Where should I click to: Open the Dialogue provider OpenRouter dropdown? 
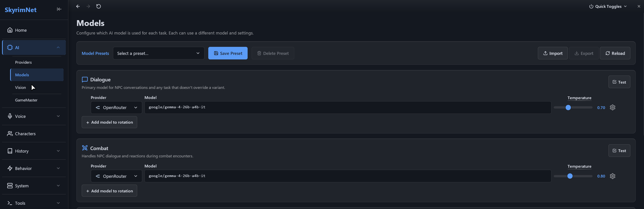[116, 108]
